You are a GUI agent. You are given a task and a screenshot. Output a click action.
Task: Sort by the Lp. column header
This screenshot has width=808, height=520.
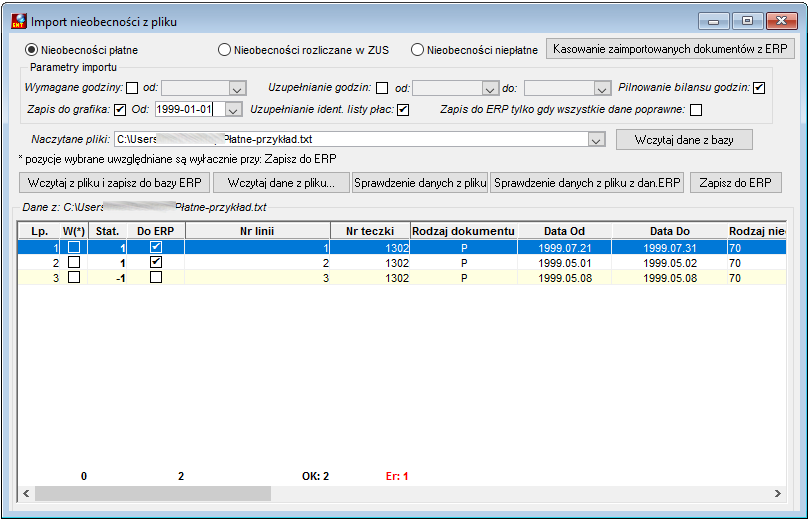39,231
